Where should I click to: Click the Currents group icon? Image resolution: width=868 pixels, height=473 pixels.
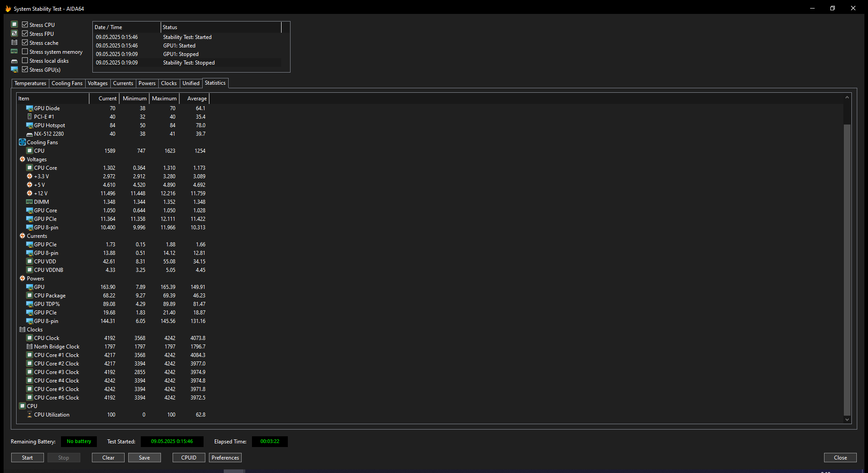(22, 236)
